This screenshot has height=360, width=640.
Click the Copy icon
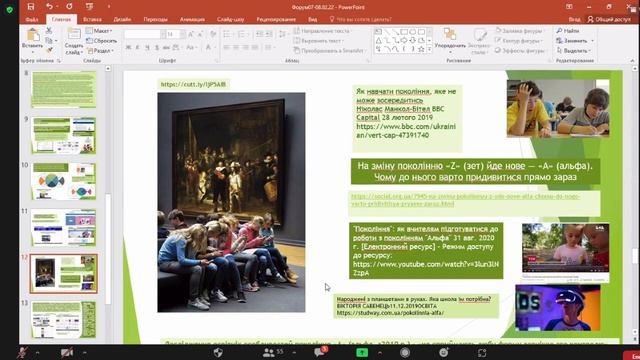pos(49,40)
